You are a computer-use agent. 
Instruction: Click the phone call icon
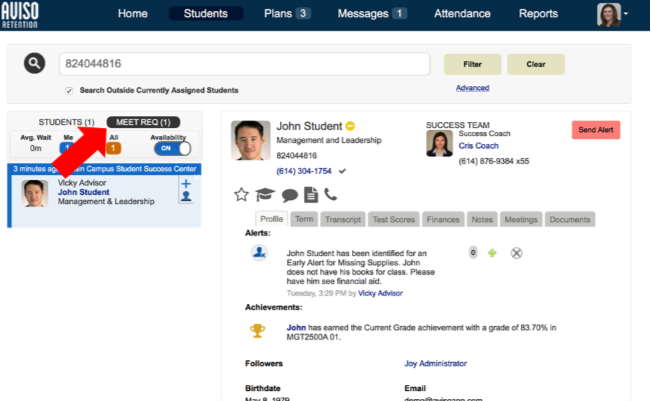pos(330,194)
